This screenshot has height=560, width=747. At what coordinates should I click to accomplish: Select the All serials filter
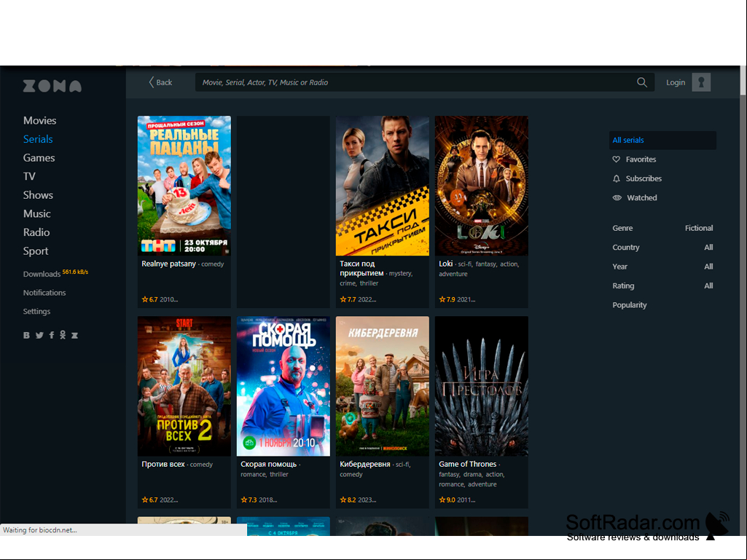pos(662,140)
